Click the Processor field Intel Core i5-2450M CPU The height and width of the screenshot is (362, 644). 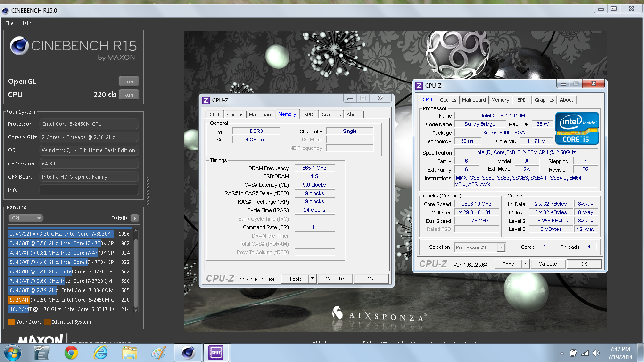(x=89, y=124)
